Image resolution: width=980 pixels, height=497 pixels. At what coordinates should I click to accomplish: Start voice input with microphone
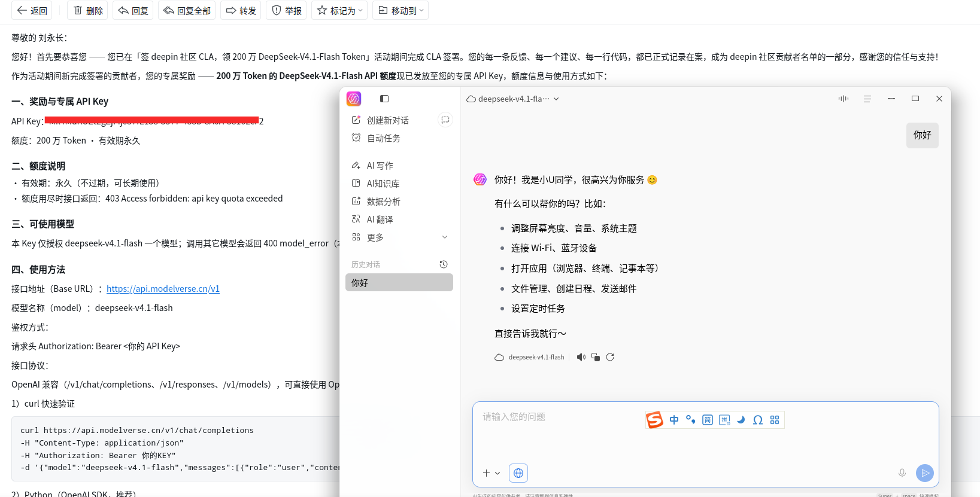coord(902,473)
